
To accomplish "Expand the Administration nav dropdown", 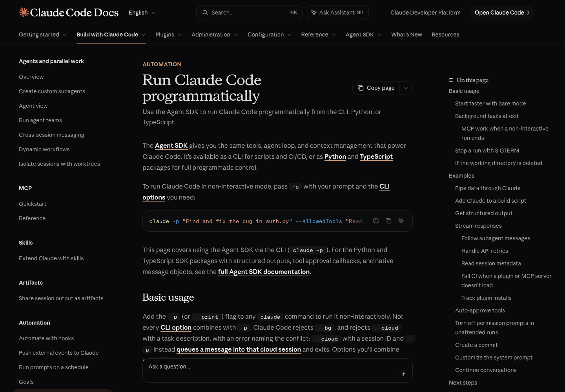I will [x=215, y=34].
